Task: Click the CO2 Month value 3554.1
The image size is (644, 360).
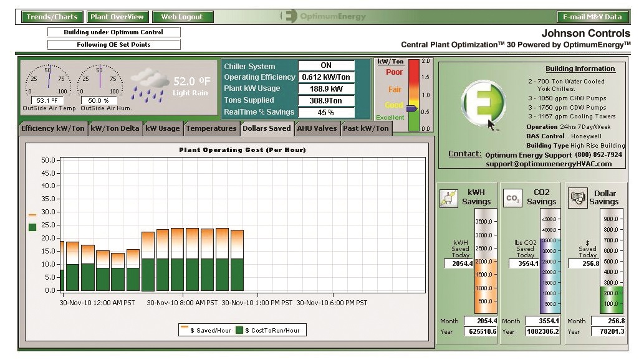Action: tap(542, 321)
